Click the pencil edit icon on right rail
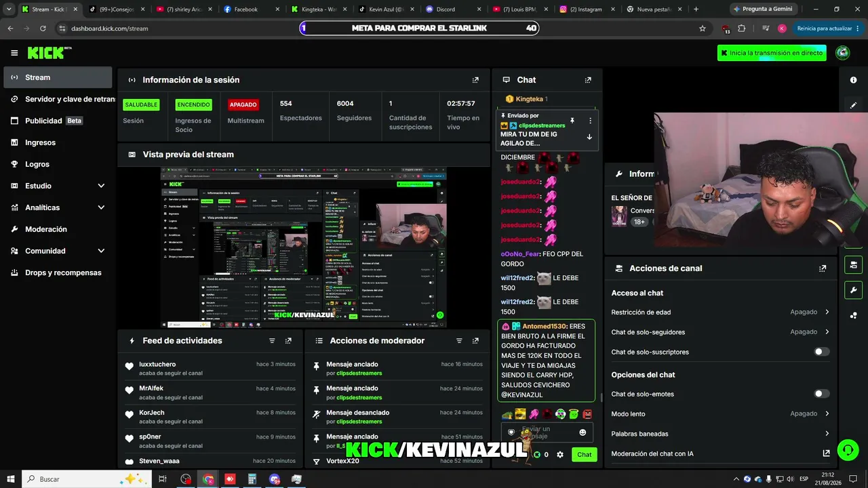Image resolution: width=868 pixels, height=488 pixels. pyautogui.click(x=853, y=105)
